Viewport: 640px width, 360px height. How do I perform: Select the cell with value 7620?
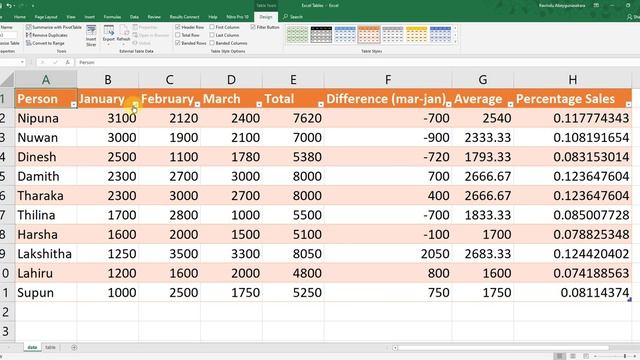(x=293, y=118)
